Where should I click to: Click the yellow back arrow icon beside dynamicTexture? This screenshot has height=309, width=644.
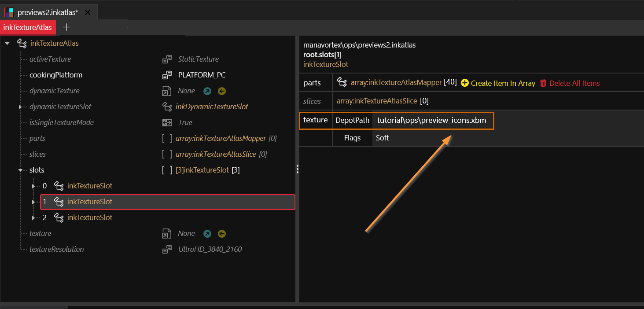point(222,91)
